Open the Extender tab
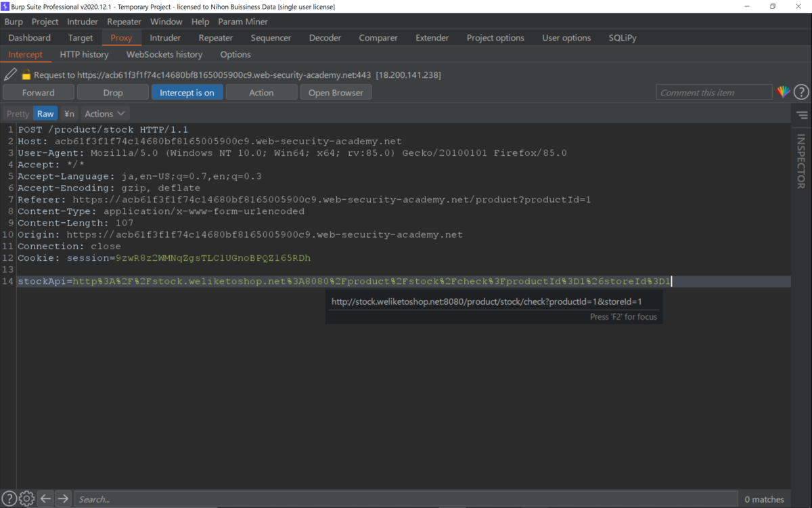This screenshot has height=508, width=812. click(432, 38)
